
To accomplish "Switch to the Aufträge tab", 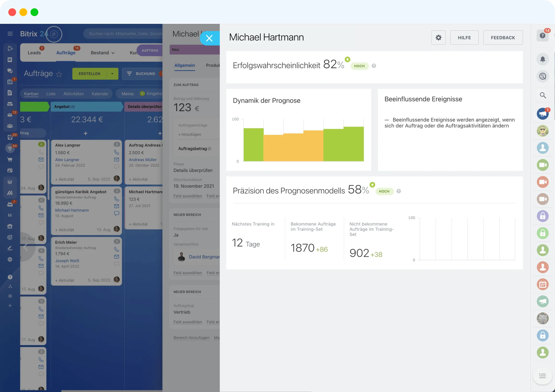I will coord(66,53).
